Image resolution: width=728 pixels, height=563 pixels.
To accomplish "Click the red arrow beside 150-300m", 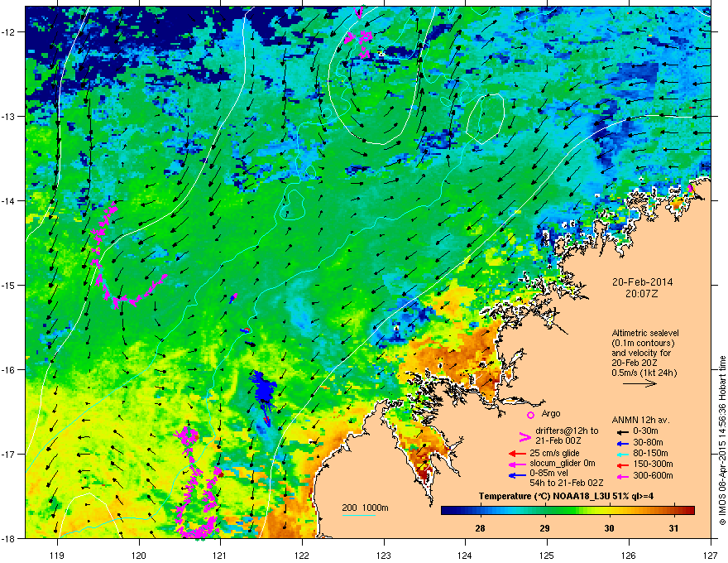I will coord(622,464).
